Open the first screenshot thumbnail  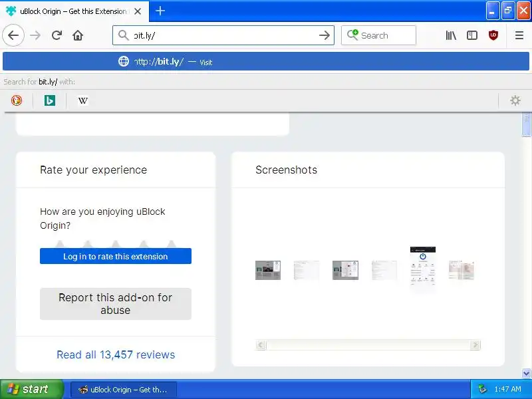click(268, 270)
